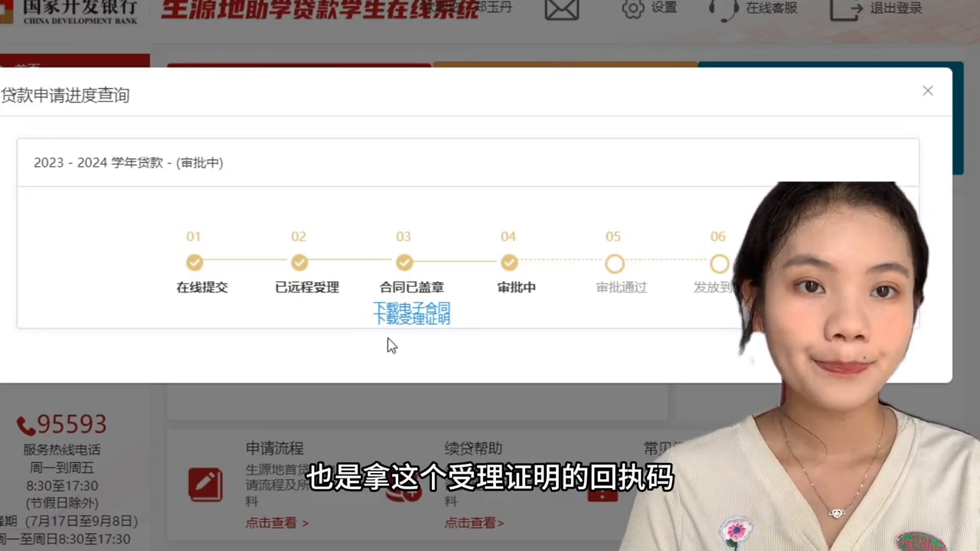
Task: Click the 95593 phone hotline icon
Action: coord(25,425)
